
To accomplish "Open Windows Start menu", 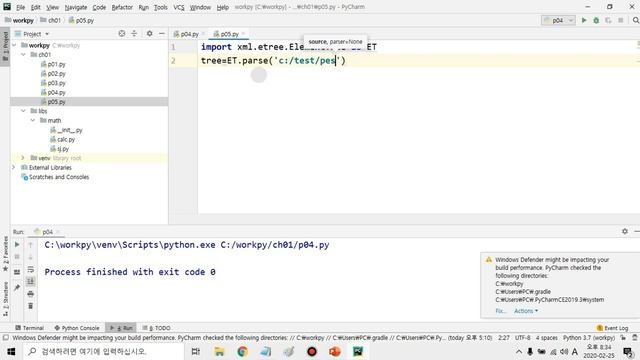I will tap(11, 351).
